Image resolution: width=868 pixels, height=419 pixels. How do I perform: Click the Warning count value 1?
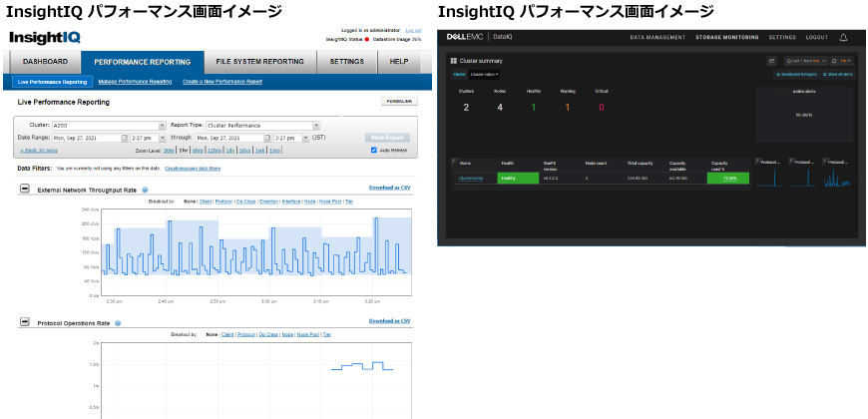click(x=568, y=108)
